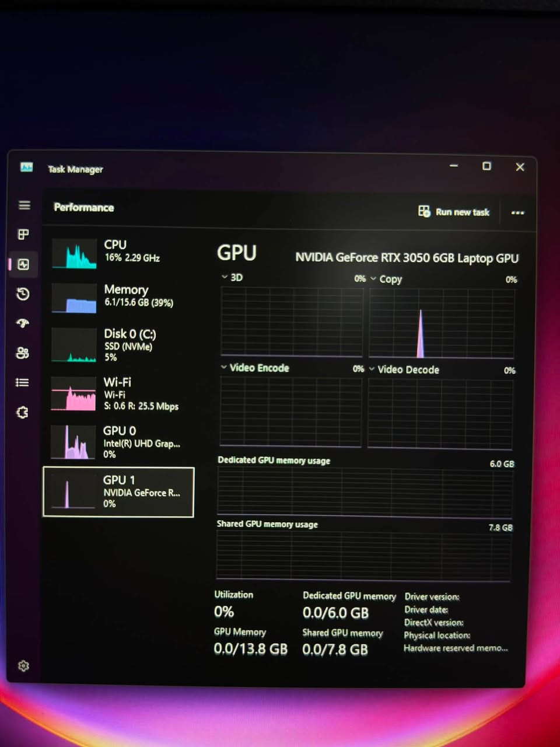Select GPU 0 Intel UHD Graphics entry
This screenshot has height=747, width=560.
point(119,442)
